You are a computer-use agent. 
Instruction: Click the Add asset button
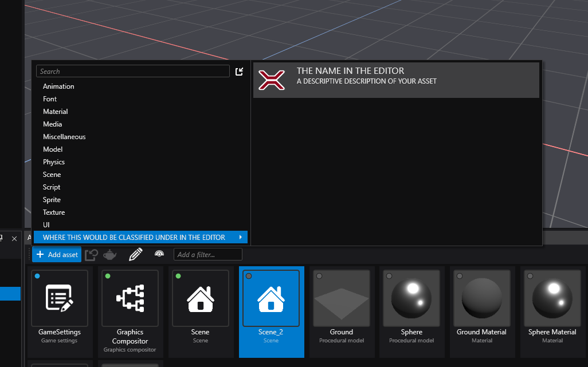click(x=57, y=254)
